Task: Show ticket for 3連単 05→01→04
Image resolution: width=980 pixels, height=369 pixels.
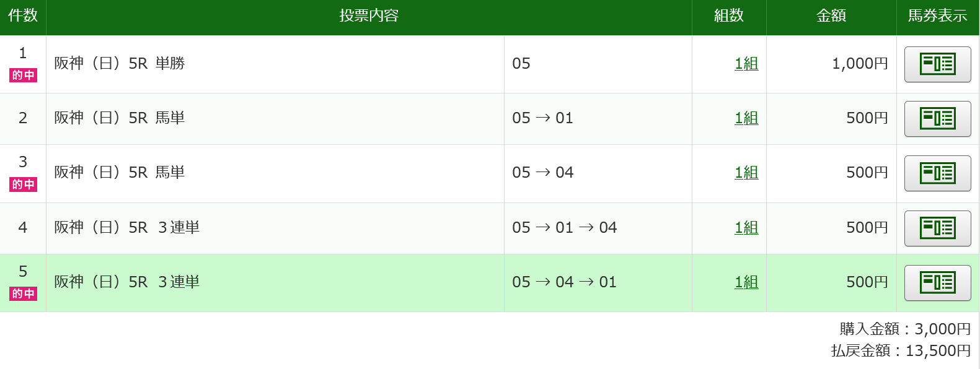Action: (937, 228)
